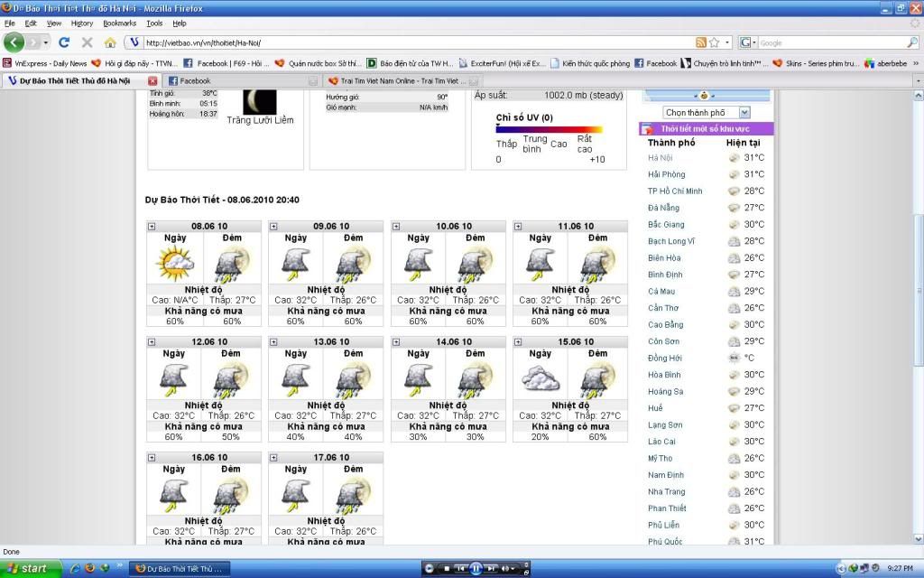
Task: Open the ExciterFun! bookmark
Action: tap(502, 63)
